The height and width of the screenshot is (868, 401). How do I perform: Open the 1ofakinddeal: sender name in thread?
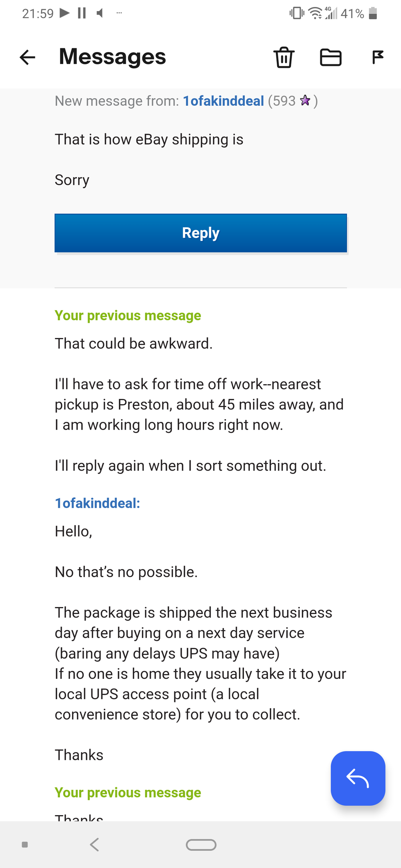pos(98,503)
